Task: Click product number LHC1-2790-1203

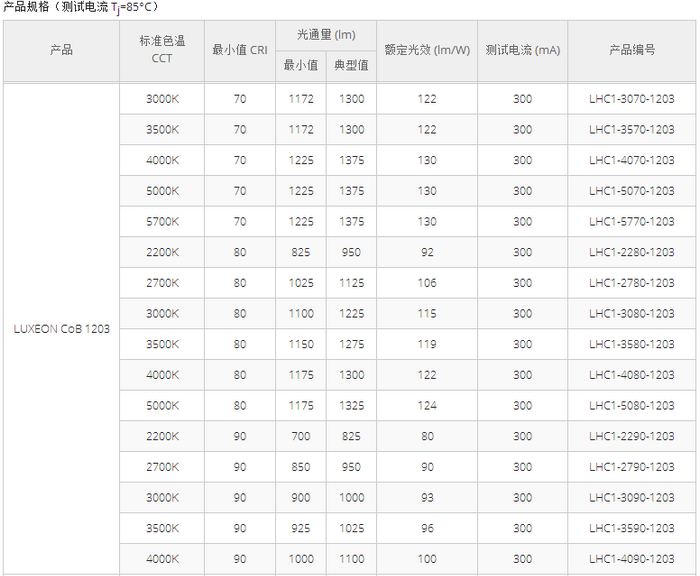Action: click(631, 467)
